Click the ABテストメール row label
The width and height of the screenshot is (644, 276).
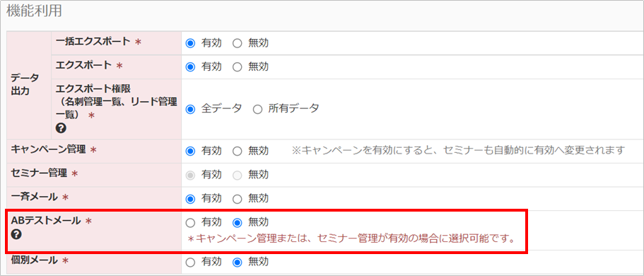[x=46, y=221]
